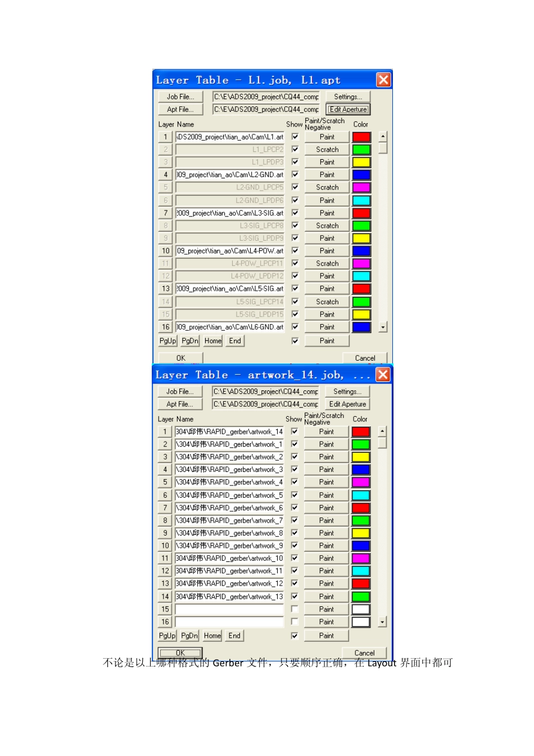Click apt file path field in artwork_14.job window
The image size is (534, 756).
click(x=265, y=404)
